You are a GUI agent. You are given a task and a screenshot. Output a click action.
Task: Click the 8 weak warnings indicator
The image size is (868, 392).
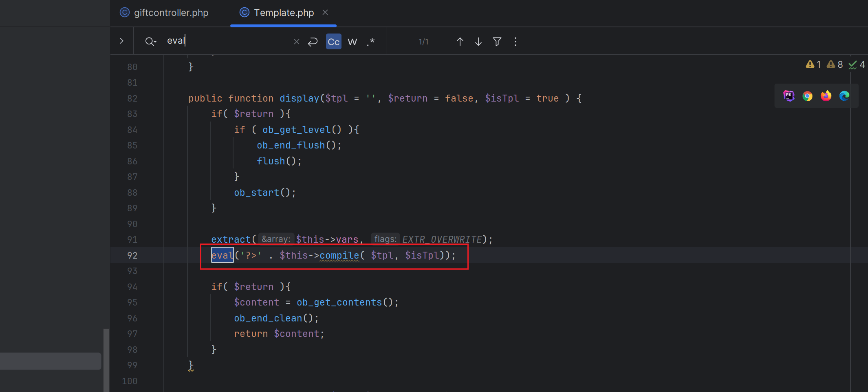pos(835,64)
